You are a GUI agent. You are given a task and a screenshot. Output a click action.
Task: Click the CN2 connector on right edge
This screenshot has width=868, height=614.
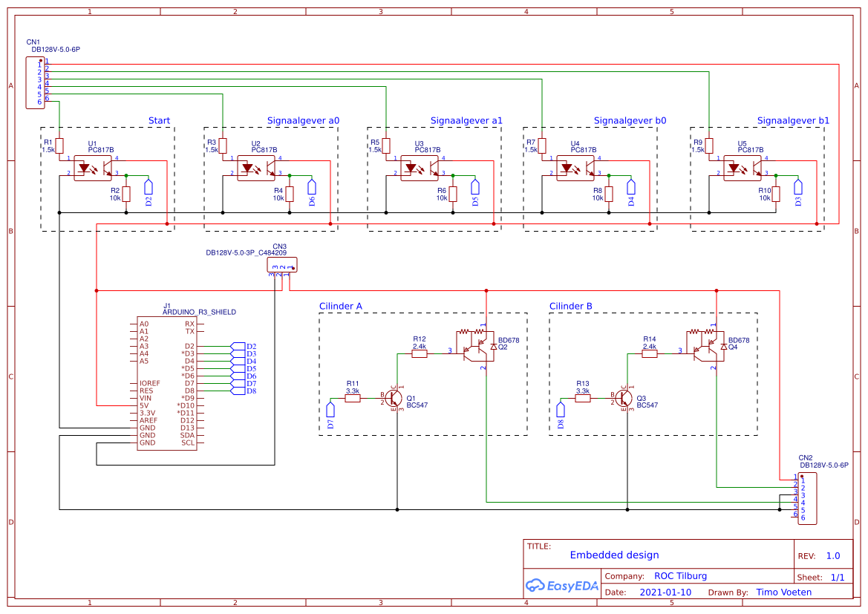tap(806, 497)
